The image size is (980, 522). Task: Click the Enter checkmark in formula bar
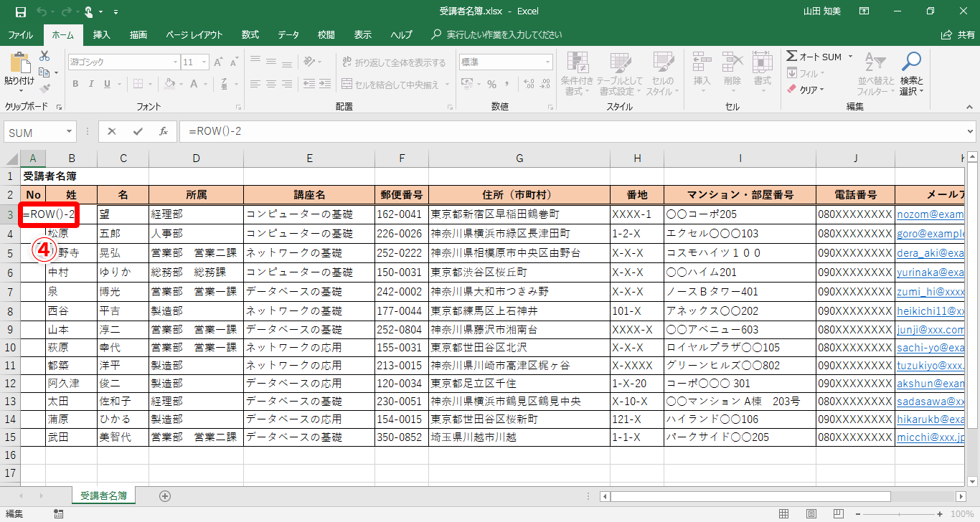coord(138,132)
